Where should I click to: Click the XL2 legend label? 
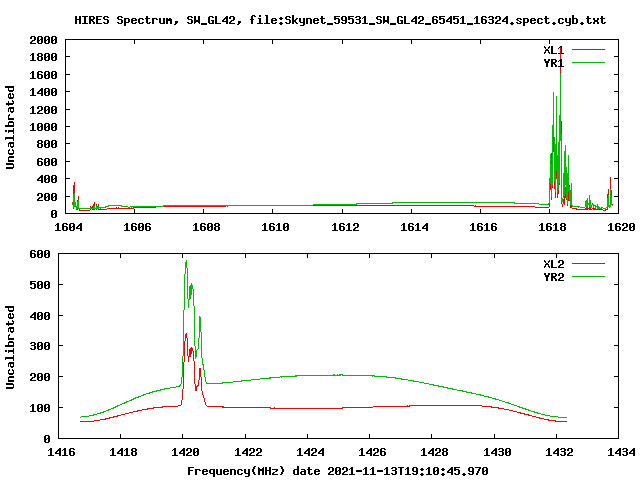[x=553, y=264]
